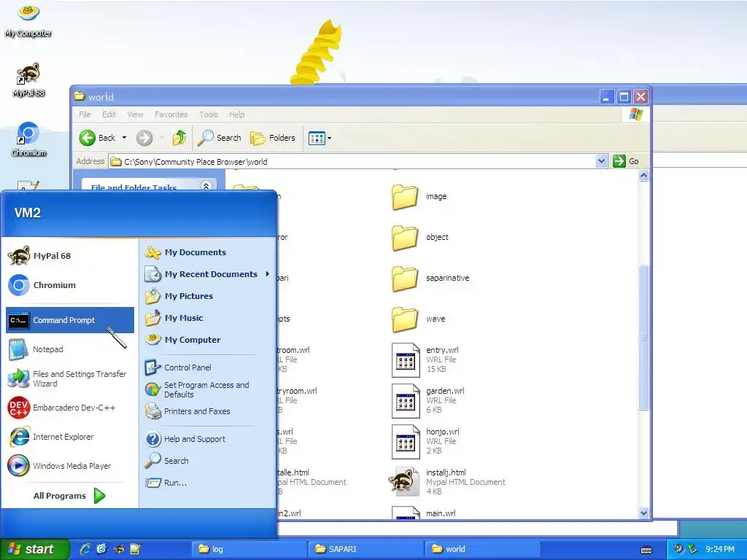Go up one folder level
Viewport: 747px width, 560px height.
[x=179, y=138]
